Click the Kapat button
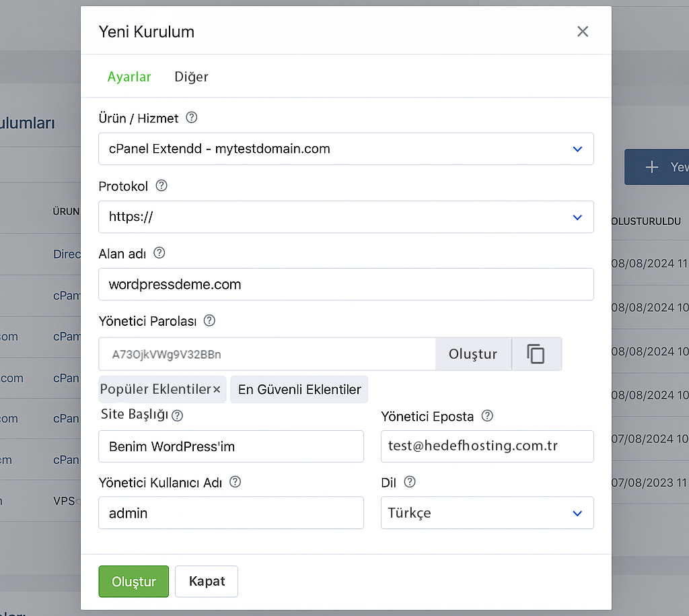Image resolution: width=689 pixels, height=616 pixels. click(x=207, y=581)
